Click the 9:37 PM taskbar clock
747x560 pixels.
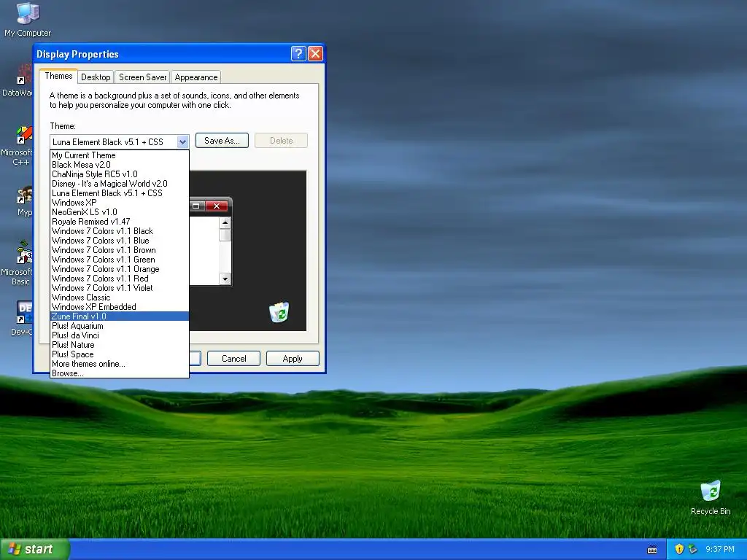(720, 549)
